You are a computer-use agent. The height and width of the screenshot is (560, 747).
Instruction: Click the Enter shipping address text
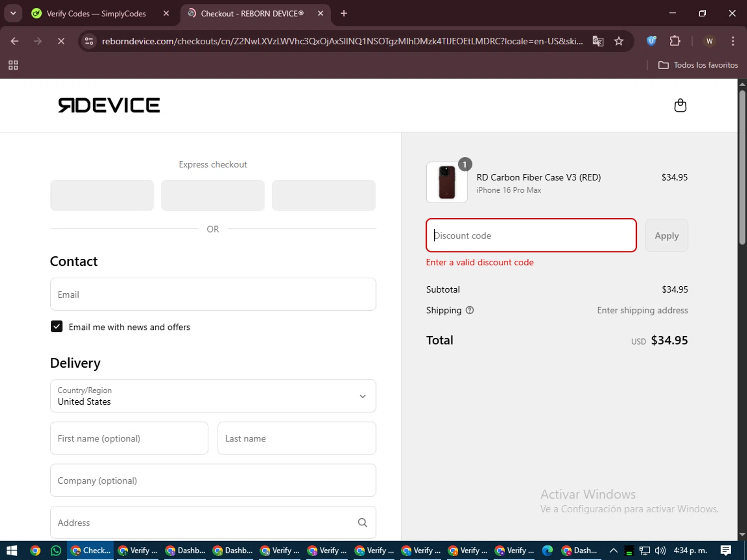pyautogui.click(x=642, y=310)
